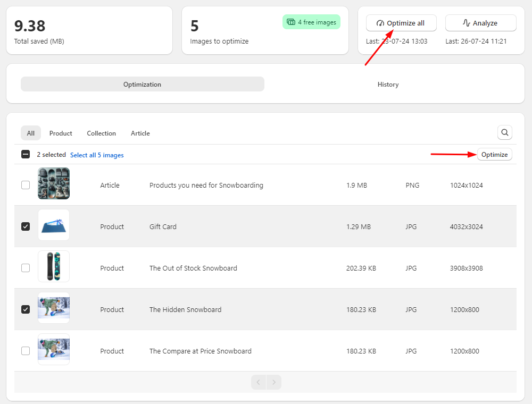The height and width of the screenshot is (404, 532).
Task: Select the Article filter
Action: click(140, 133)
